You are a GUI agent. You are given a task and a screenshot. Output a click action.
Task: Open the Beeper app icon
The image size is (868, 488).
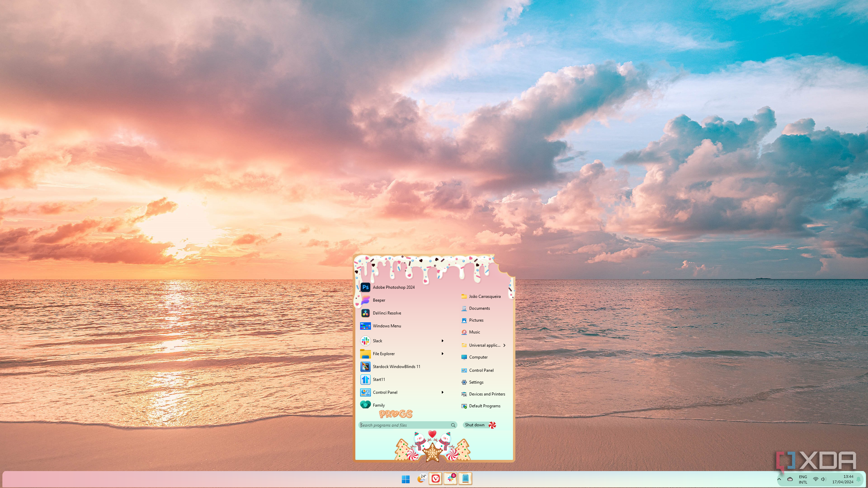click(x=365, y=300)
